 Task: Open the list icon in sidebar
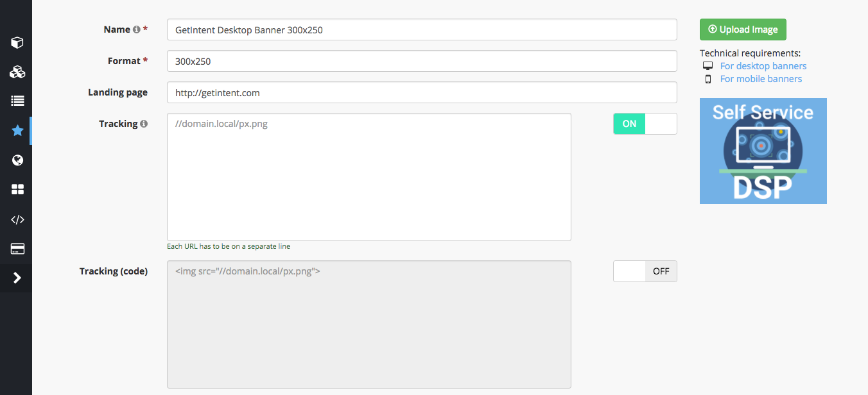click(17, 101)
